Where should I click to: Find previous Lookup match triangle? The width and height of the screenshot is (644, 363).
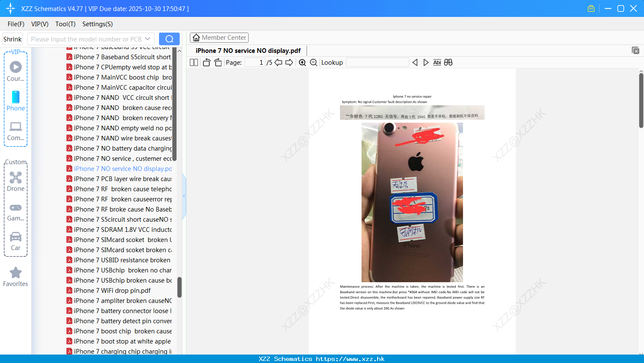click(415, 62)
